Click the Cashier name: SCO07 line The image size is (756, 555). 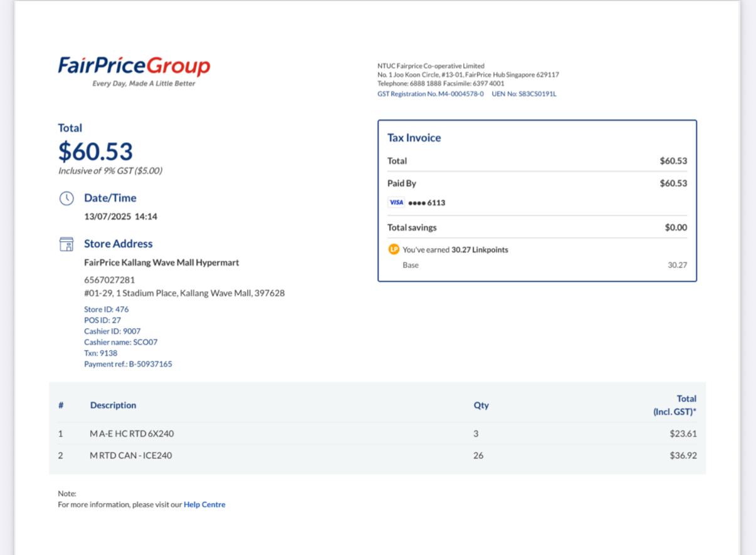[x=121, y=342]
